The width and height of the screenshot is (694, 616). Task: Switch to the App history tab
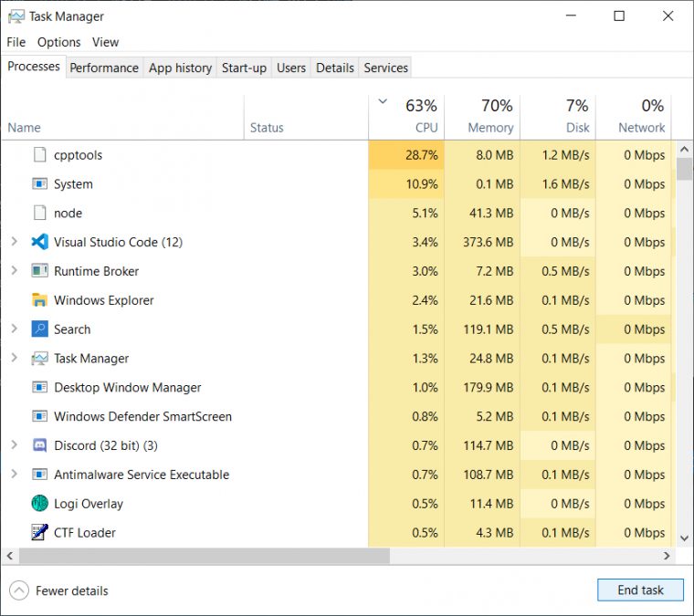coord(180,68)
